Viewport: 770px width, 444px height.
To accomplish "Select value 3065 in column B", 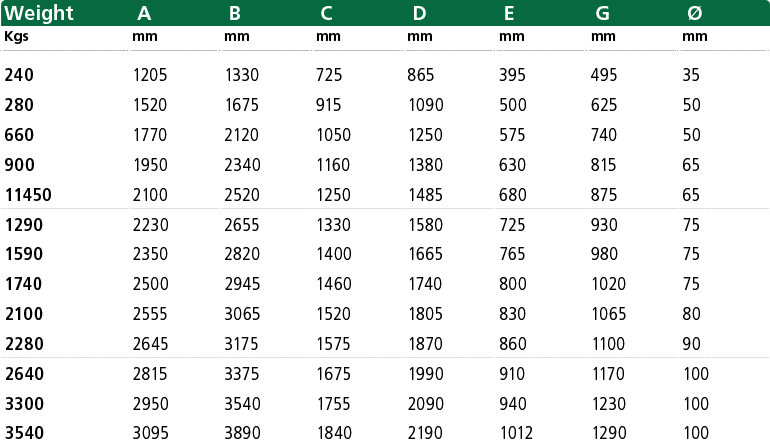I will [x=242, y=314].
